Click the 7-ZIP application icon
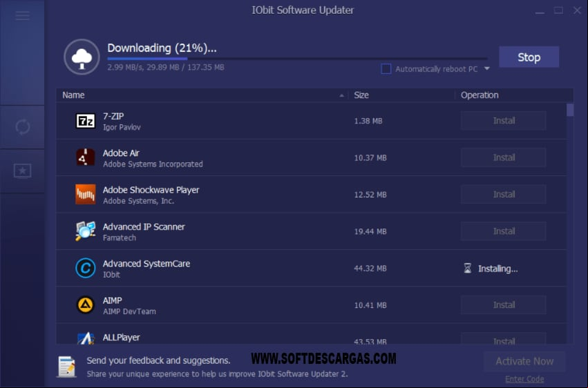The width and height of the screenshot is (588, 388). [x=86, y=121]
